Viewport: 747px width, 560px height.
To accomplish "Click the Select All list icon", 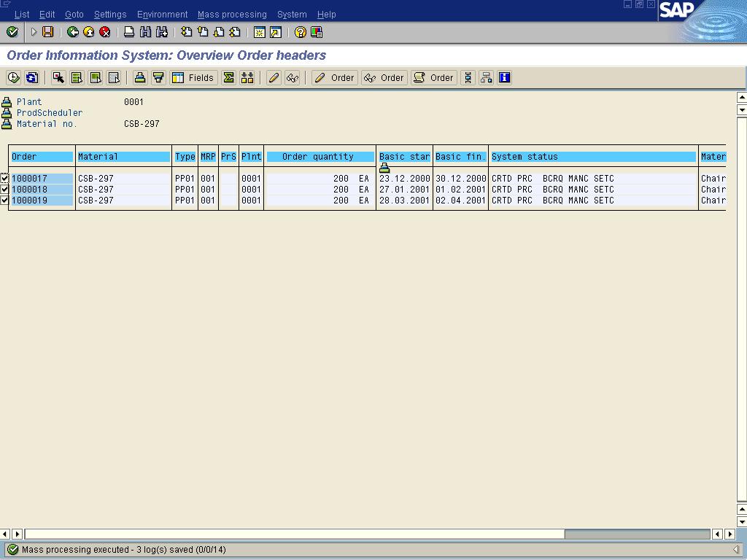I will click(77, 77).
